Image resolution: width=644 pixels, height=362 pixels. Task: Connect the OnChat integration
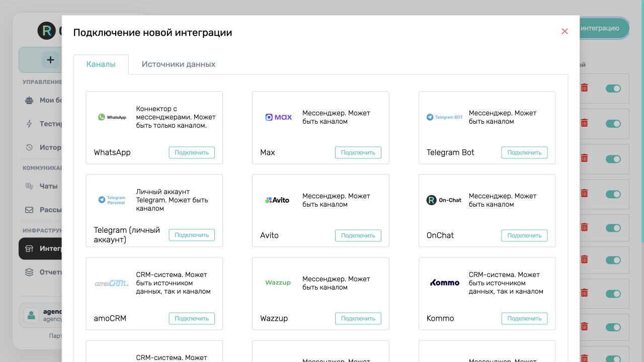(x=524, y=235)
